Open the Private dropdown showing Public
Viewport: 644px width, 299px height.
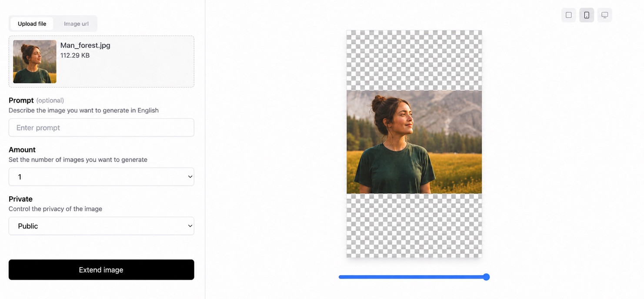click(x=101, y=226)
